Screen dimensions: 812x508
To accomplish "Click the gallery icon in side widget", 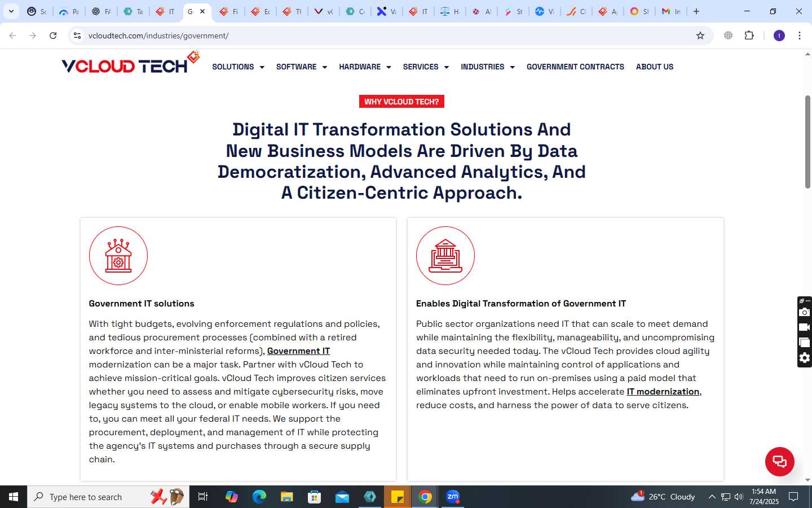I will [x=805, y=343].
